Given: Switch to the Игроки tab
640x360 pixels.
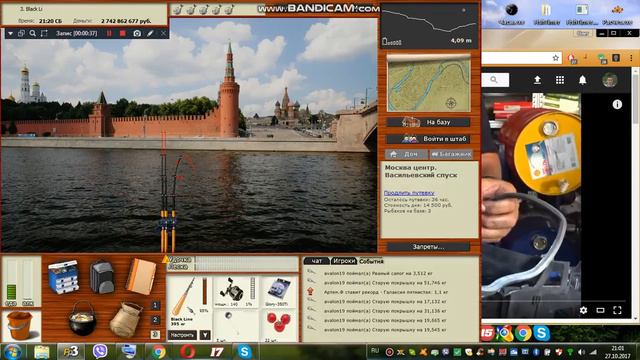Looking at the screenshot, I should pos(343,261).
